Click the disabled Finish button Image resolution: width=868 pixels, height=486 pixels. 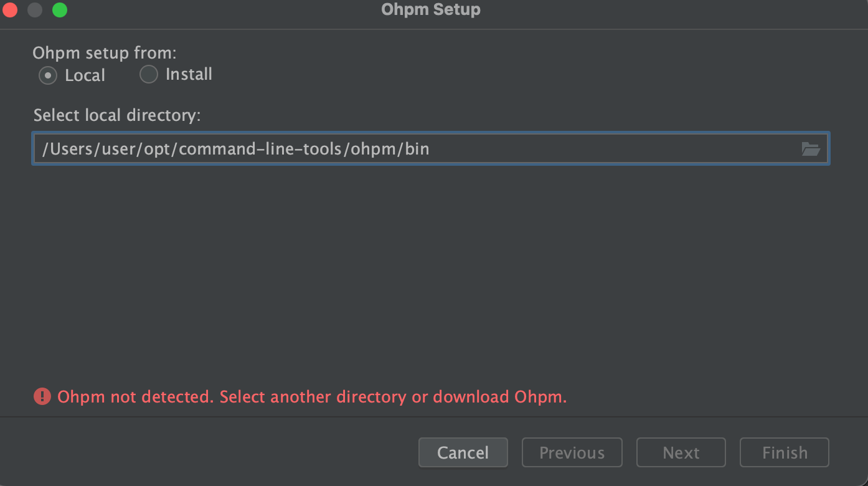click(785, 452)
